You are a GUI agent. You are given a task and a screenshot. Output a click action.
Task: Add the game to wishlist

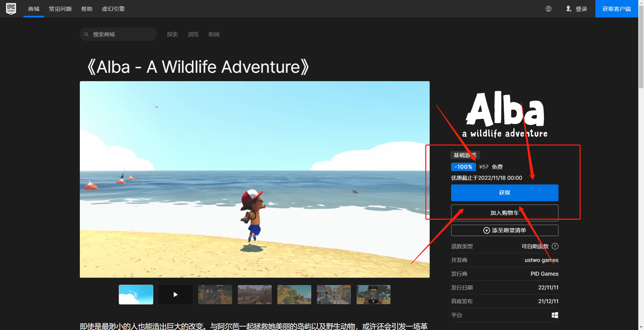[x=504, y=230]
